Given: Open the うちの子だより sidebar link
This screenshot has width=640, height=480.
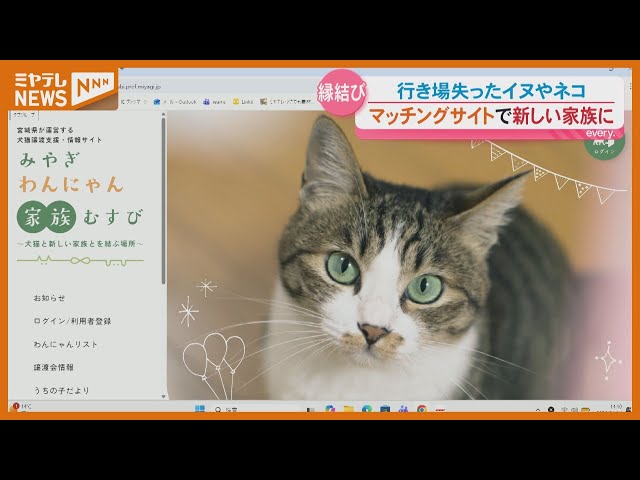Looking at the screenshot, I should pyautogui.click(x=61, y=390).
